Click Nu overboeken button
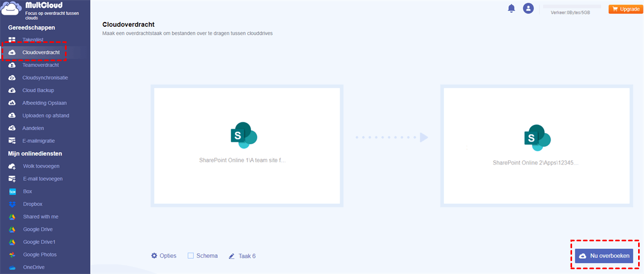The width and height of the screenshot is (644, 274). pyautogui.click(x=604, y=256)
